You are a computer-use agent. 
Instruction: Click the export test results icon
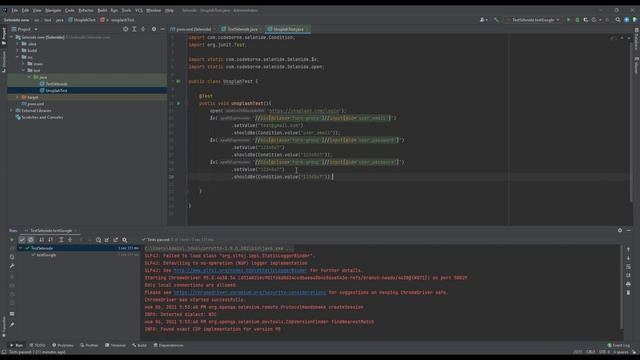click(116, 240)
